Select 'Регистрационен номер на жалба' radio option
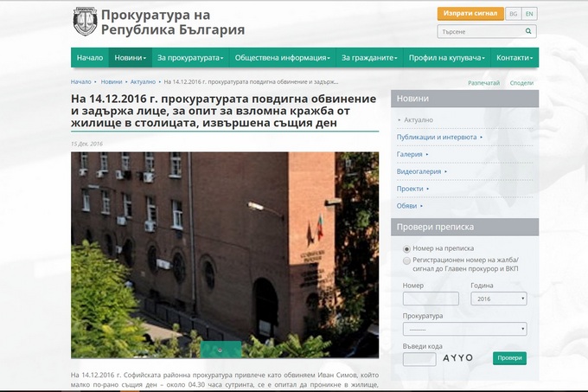588x392 pixels. point(407,260)
